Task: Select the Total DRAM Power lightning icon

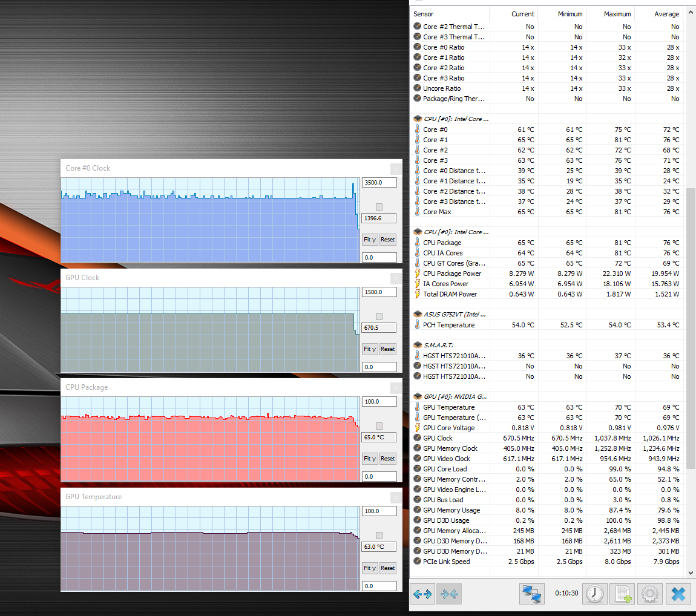Action: click(x=417, y=294)
